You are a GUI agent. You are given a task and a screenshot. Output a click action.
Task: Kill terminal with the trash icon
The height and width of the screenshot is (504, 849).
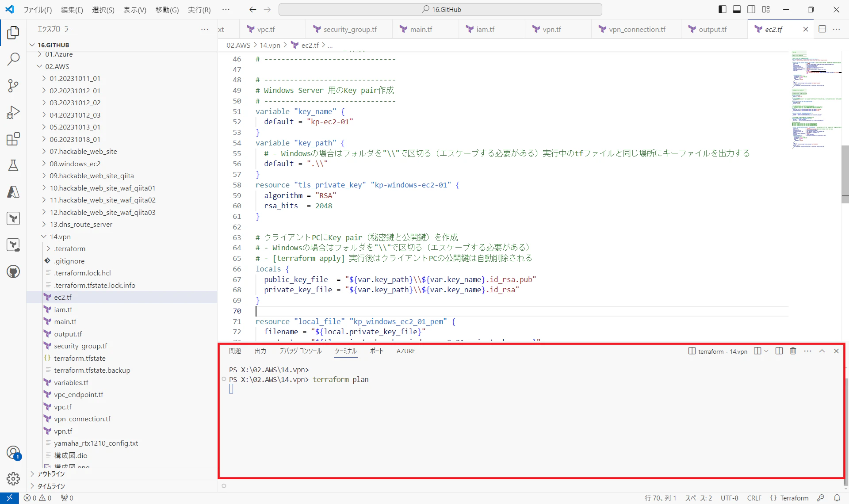[x=793, y=351]
